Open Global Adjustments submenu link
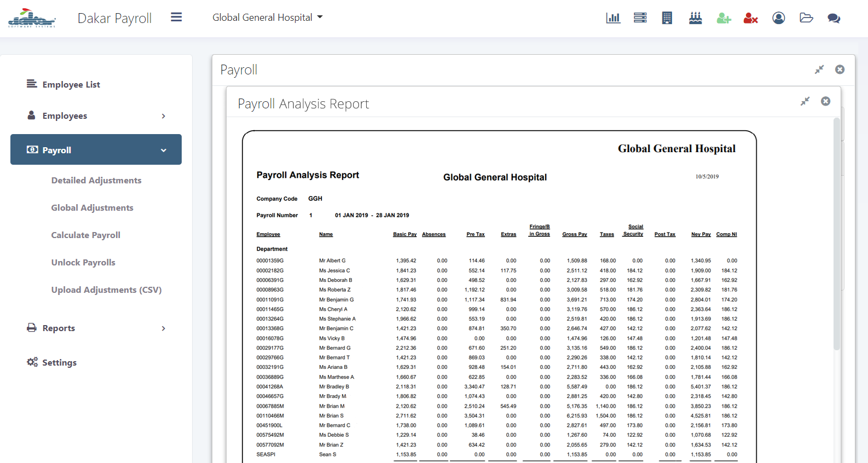 coord(92,207)
